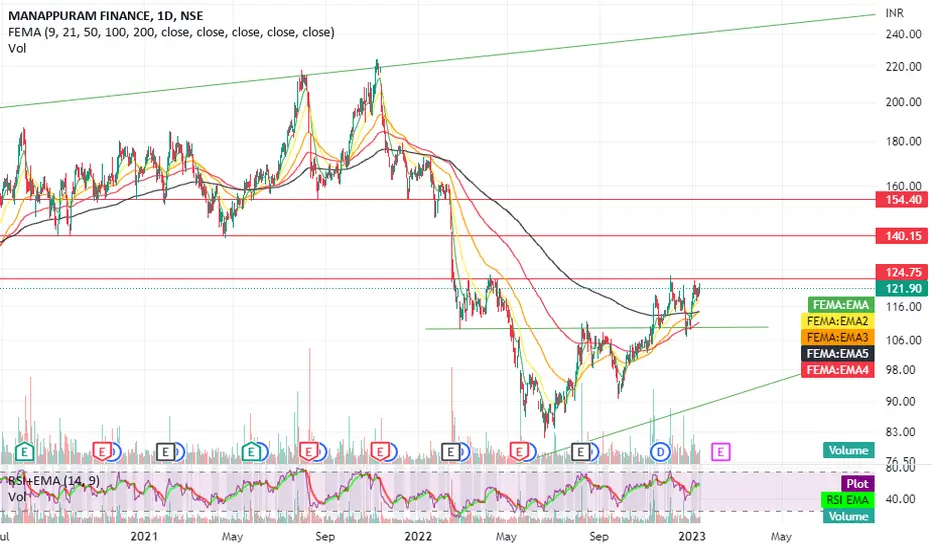Click the 121.90 current price label
The width and height of the screenshot is (932, 550).
point(902,288)
